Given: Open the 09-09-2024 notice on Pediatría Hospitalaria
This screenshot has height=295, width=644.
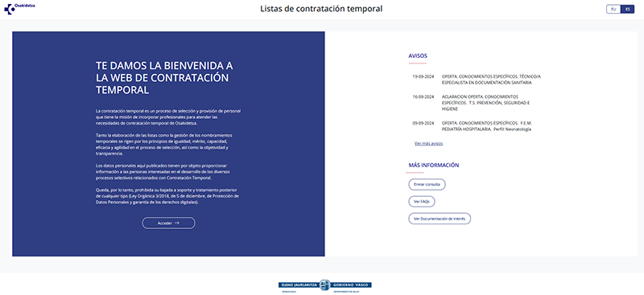Looking at the screenshot, I should (486, 126).
